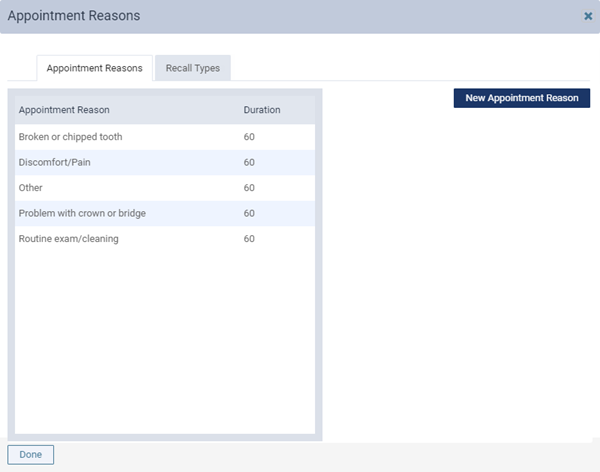Click the duration for Broken or chipped tooth
The image size is (600, 472).
(249, 136)
